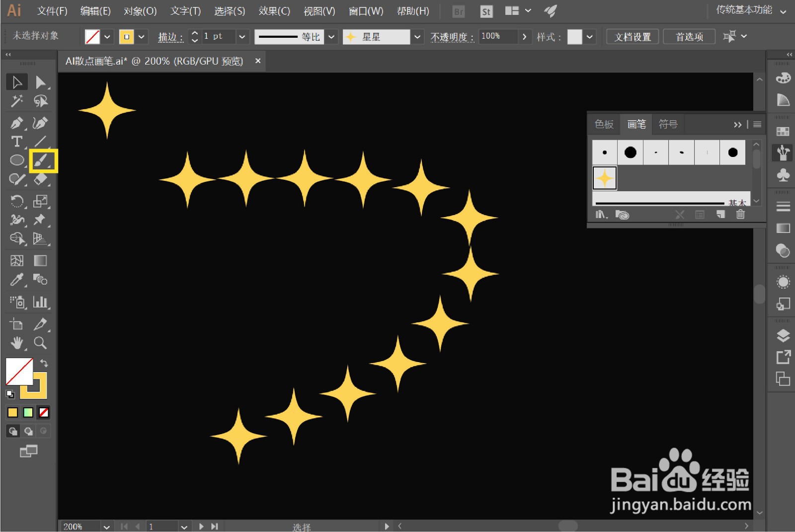Pick the Eyedropper tool
795x532 pixels.
pyautogui.click(x=17, y=280)
